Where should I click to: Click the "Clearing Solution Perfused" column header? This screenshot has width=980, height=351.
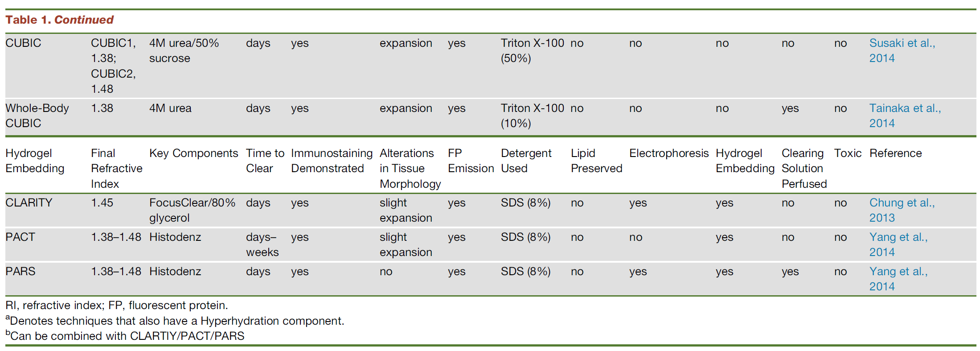tap(804, 168)
